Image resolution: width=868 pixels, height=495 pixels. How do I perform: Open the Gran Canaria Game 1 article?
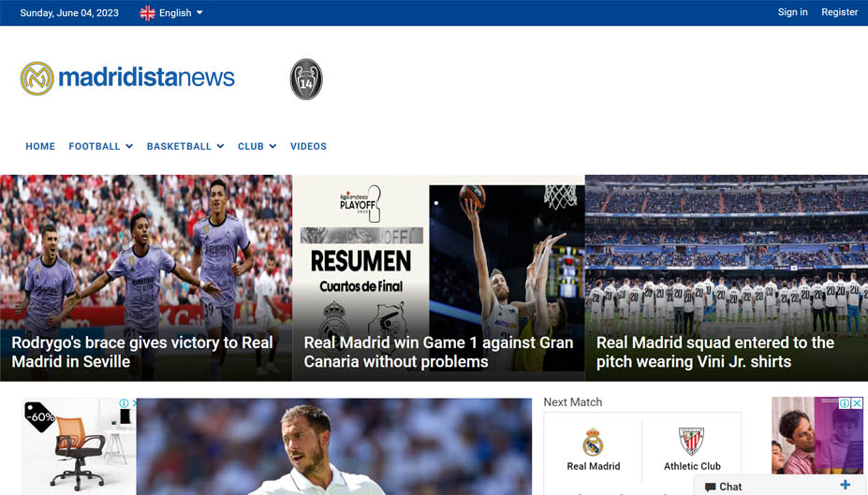point(438,352)
